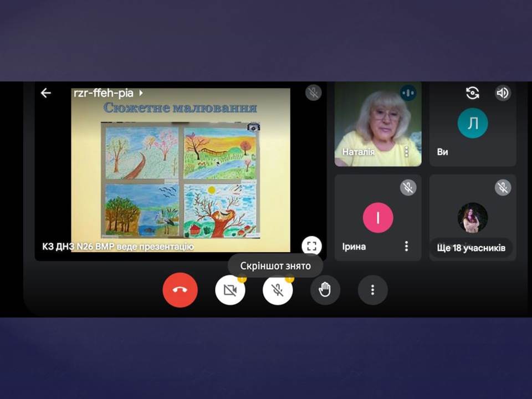The image size is (532, 399).
Task: Click the muted mic icon on Ірина tile
Action: pyautogui.click(x=408, y=187)
